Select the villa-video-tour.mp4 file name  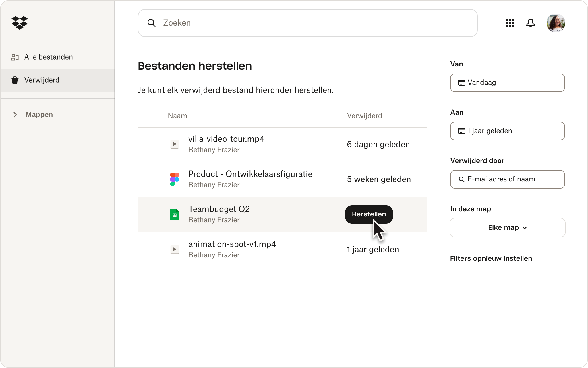(226, 139)
